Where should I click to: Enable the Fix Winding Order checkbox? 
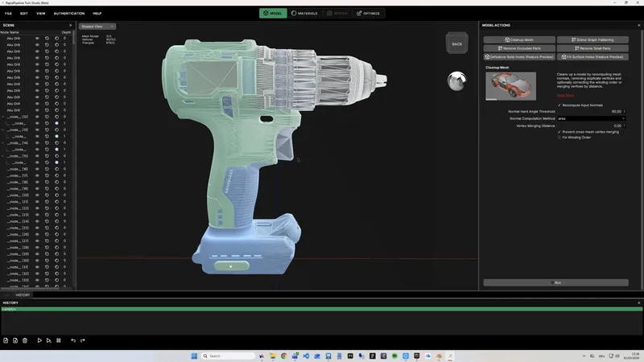559,138
